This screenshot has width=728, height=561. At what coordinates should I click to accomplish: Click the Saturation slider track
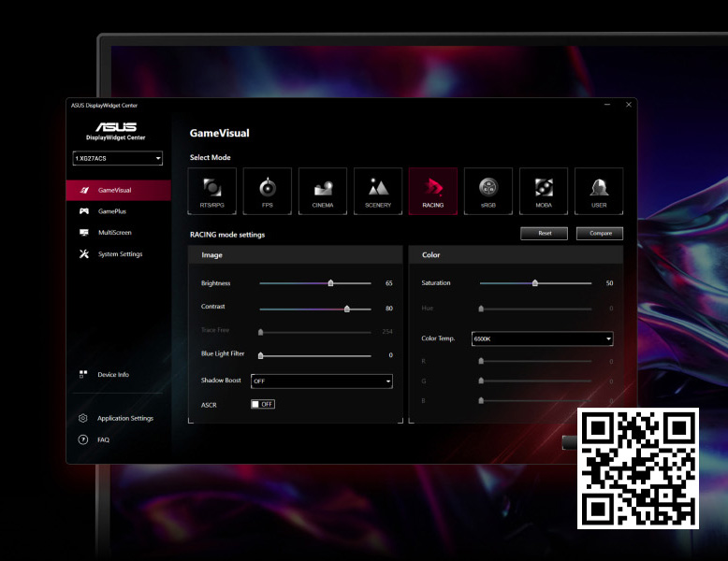tap(536, 283)
